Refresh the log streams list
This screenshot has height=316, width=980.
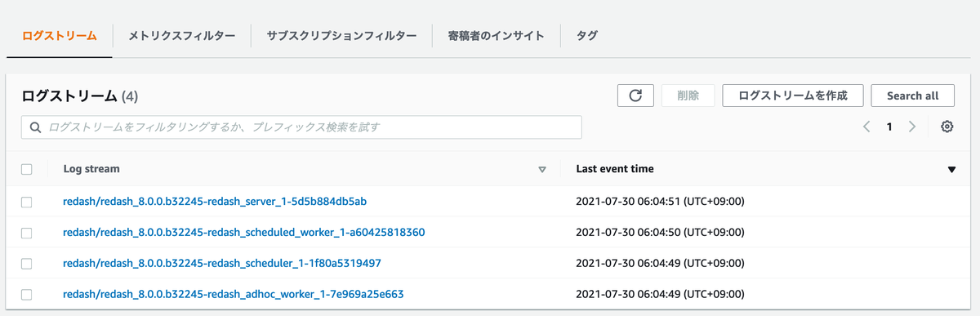(x=635, y=96)
